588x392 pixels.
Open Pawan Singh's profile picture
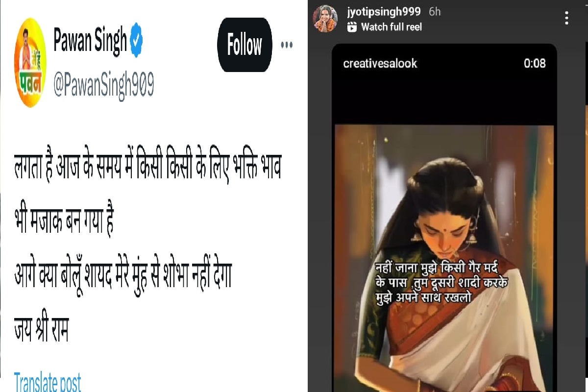[31, 62]
